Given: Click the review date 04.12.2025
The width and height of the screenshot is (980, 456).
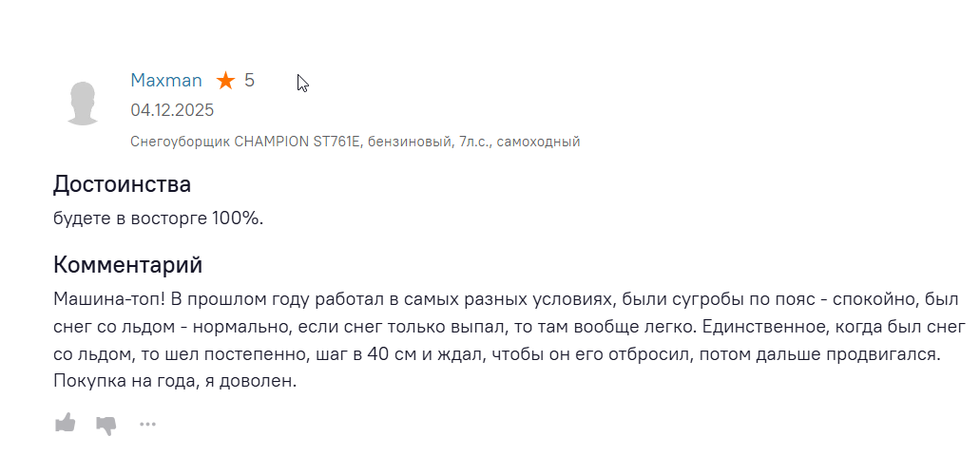Looking at the screenshot, I should point(172,110).
